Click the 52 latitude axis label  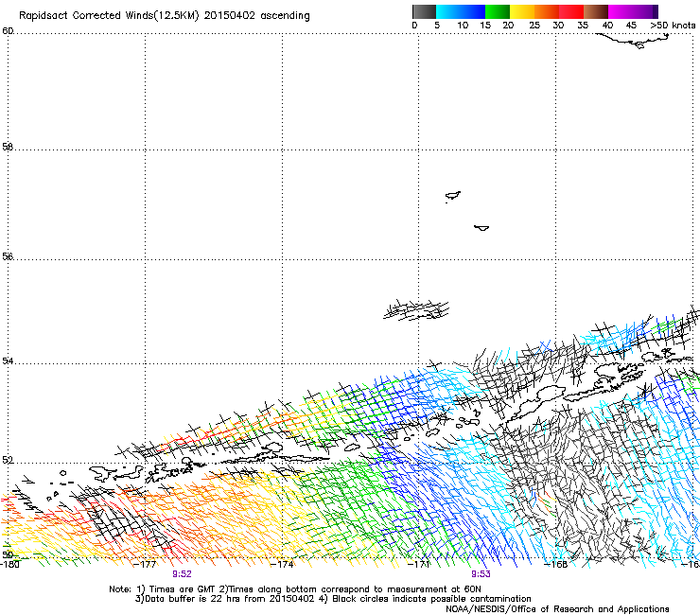[8, 460]
